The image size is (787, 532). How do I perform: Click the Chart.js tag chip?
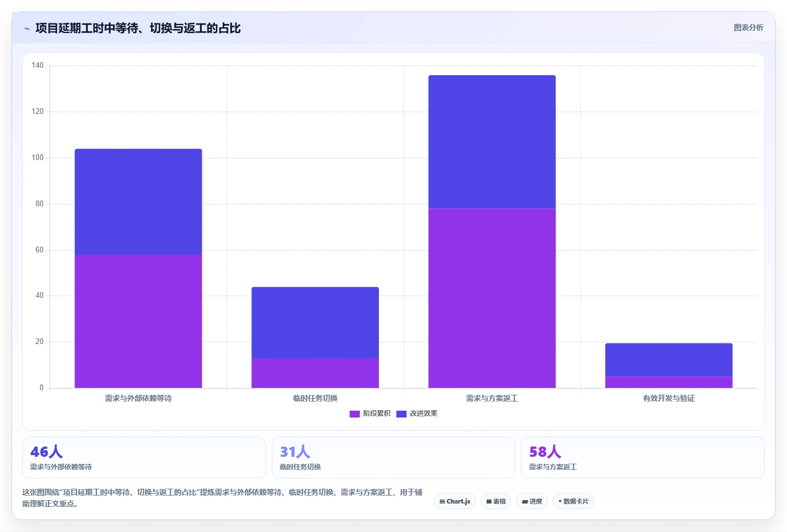[x=455, y=501]
